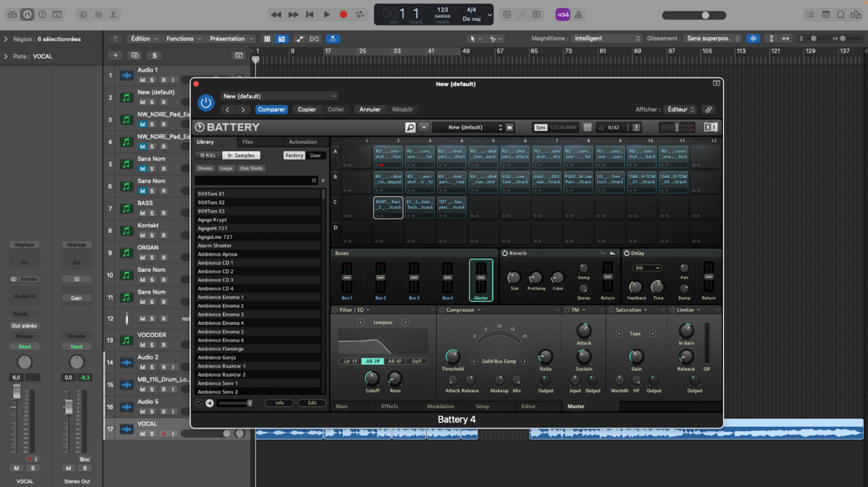This screenshot has width=868, height=487.
Task: Toggle the Limiter power button
Action: coord(672,310)
